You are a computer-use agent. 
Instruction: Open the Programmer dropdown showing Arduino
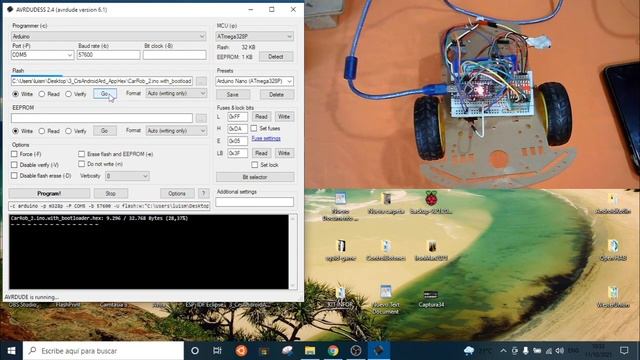coord(109,36)
